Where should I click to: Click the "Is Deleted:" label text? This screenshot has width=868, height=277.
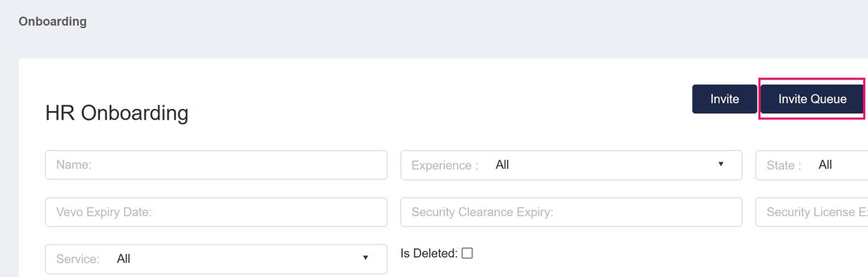click(429, 253)
